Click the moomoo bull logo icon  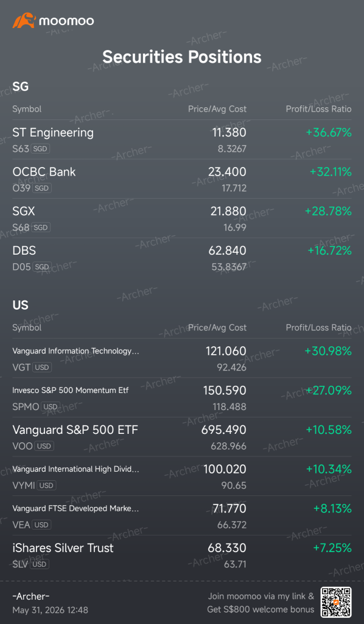(x=24, y=20)
